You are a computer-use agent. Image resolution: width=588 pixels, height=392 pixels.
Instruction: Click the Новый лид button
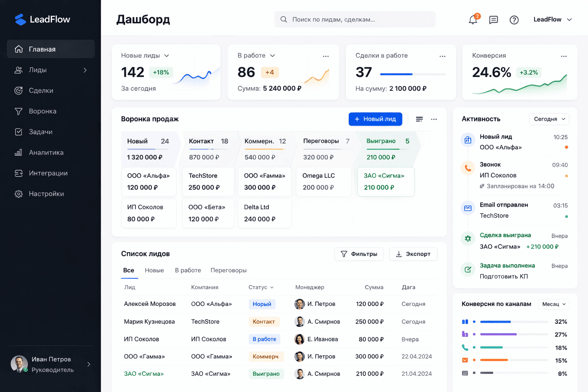pos(375,119)
